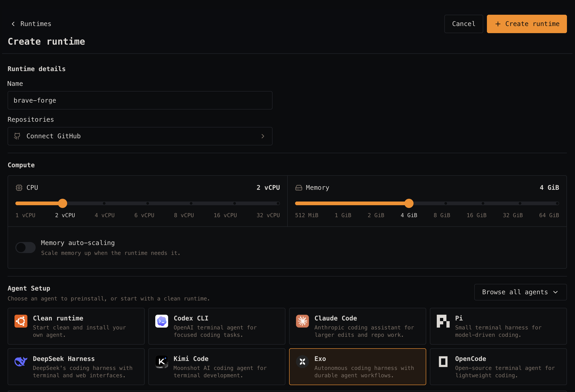Choose the Pi agent card
Viewport: 575px width, 392px height.
coord(498,326)
